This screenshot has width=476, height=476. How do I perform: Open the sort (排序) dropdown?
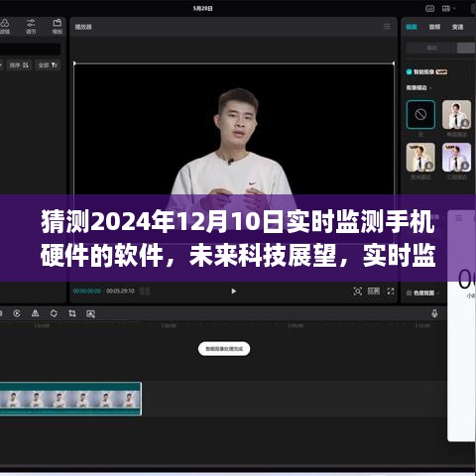click(19, 65)
